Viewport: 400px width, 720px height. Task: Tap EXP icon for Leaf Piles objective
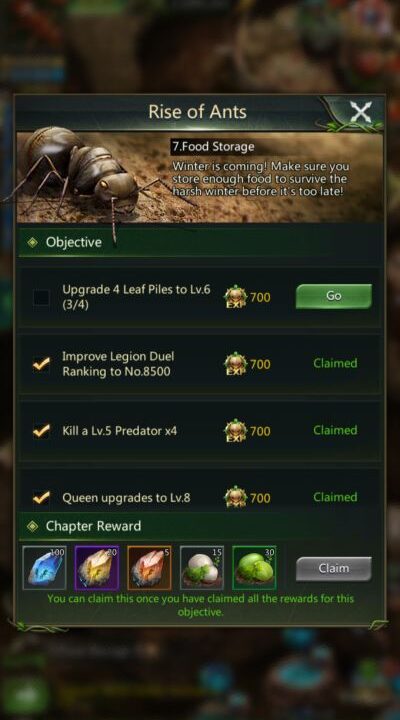(x=236, y=297)
